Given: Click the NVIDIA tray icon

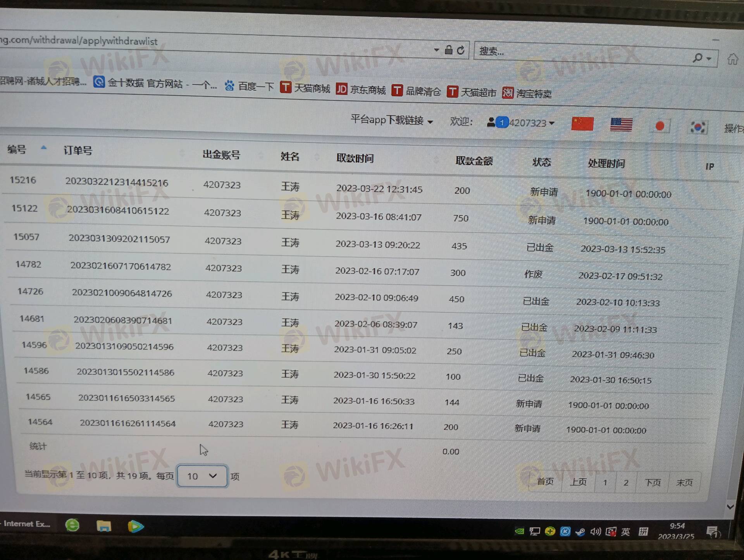Looking at the screenshot, I should (519, 531).
